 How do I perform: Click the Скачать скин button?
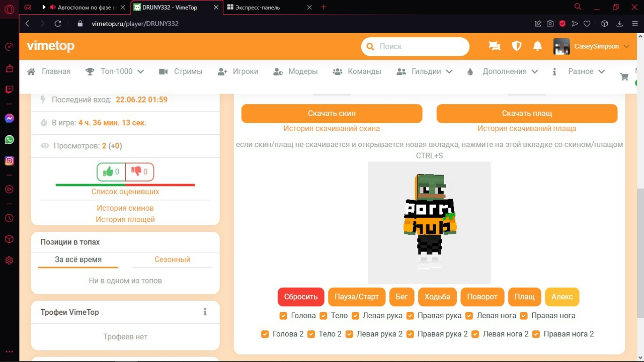[x=332, y=114]
